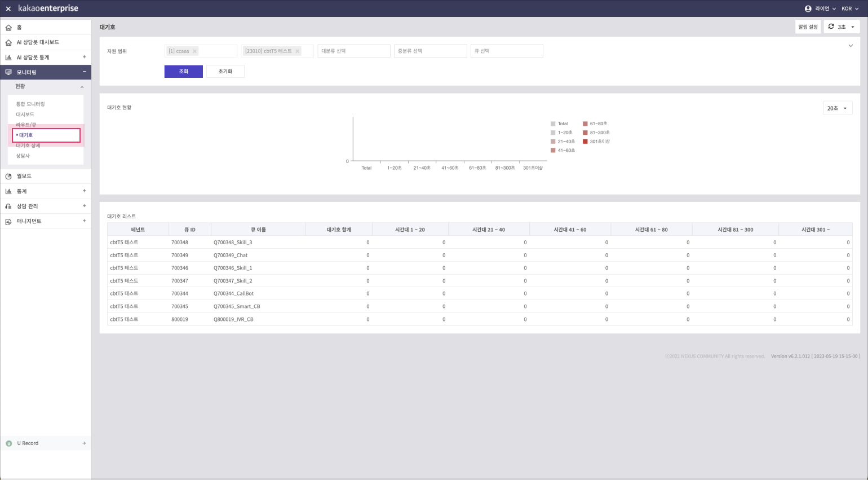868x480 pixels.
Task: Remove the cbtT5 테스트 filter tag
Action: pyautogui.click(x=298, y=51)
